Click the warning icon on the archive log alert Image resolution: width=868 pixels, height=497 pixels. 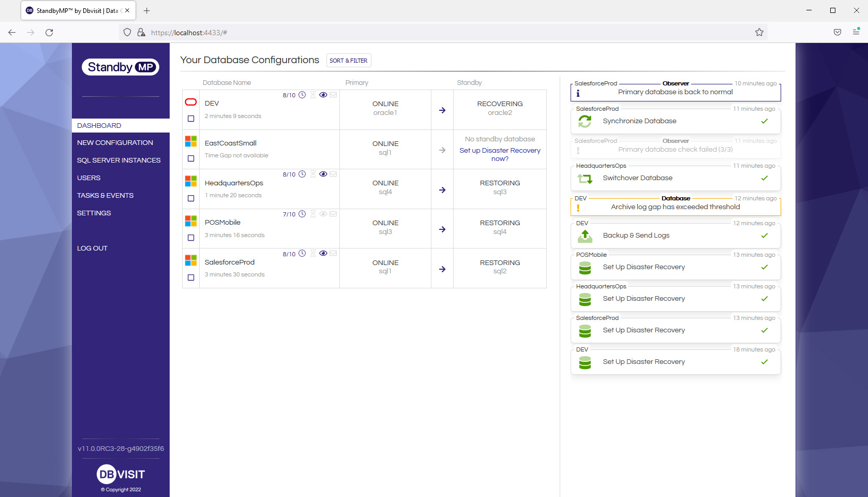[578, 207]
